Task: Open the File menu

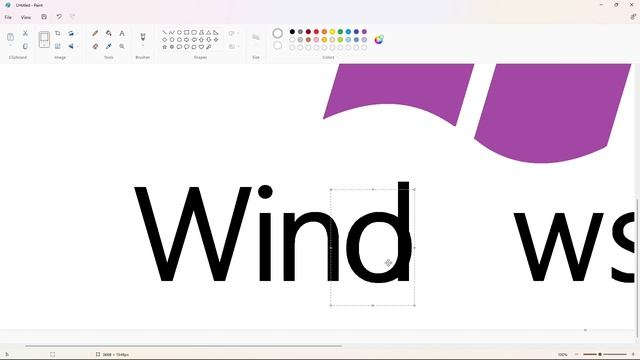Action: [8, 18]
